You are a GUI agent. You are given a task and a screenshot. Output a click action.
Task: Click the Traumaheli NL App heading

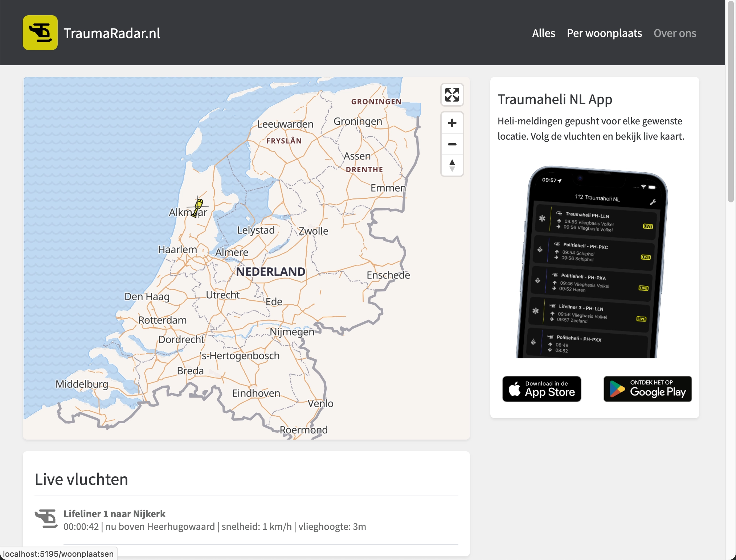[555, 99]
